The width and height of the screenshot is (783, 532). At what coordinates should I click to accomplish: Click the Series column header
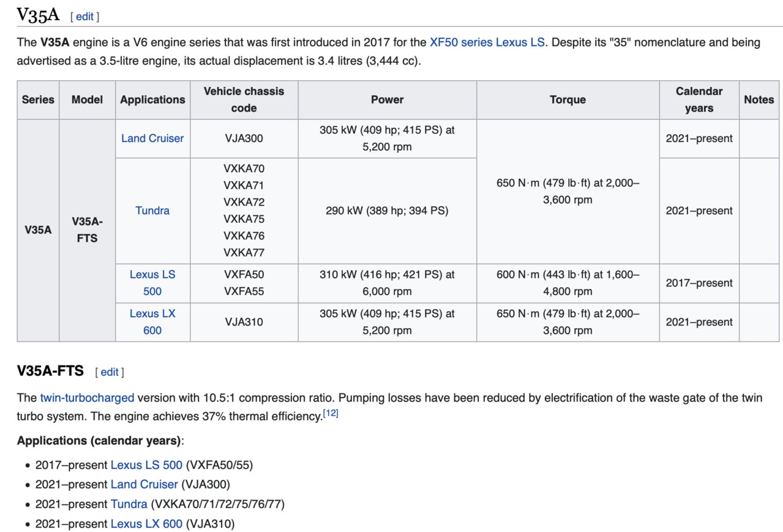tap(38, 100)
